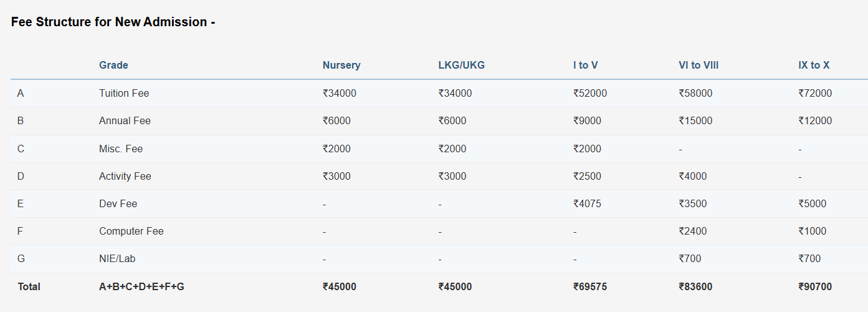The image size is (868, 312).
Task: Select the ₹69575 total cell
Action: [x=590, y=286]
